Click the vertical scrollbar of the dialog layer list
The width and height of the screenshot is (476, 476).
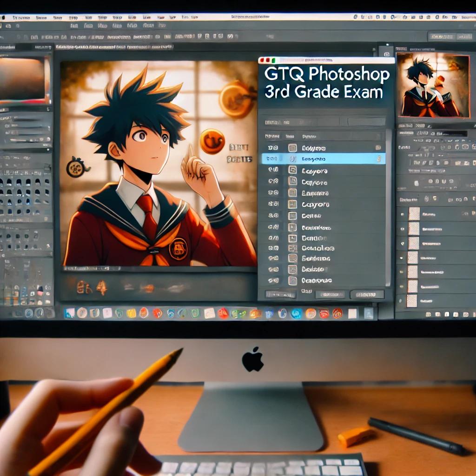pyautogui.click(x=388, y=208)
